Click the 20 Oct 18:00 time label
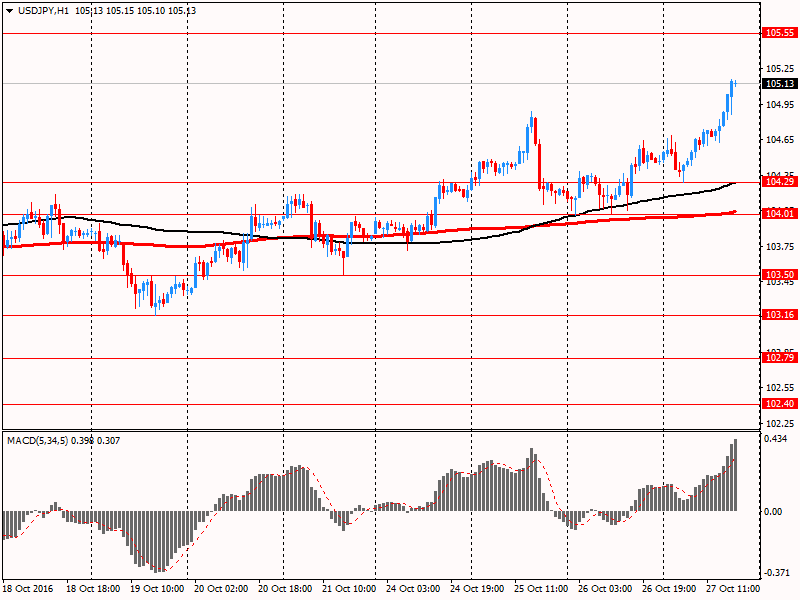 pyautogui.click(x=285, y=589)
